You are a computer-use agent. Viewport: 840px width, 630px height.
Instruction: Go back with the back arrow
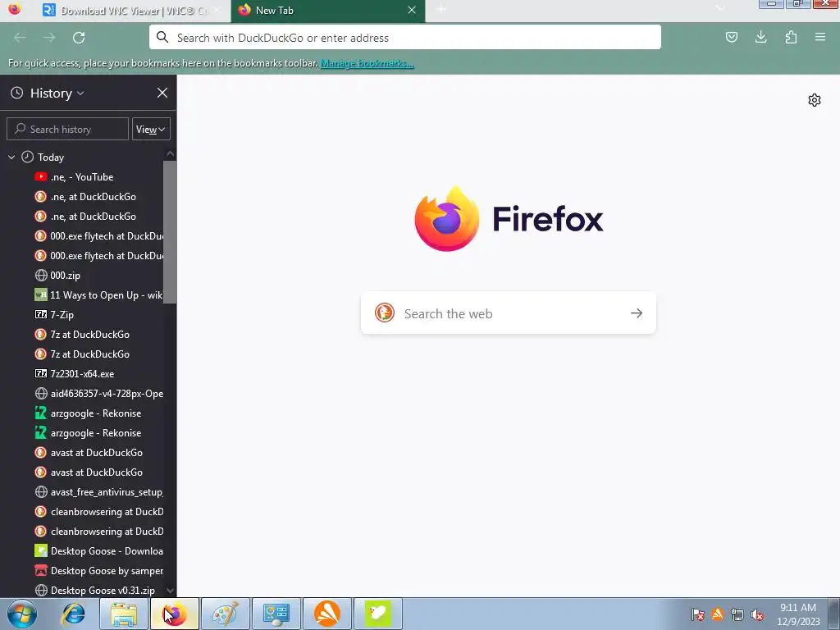20,38
